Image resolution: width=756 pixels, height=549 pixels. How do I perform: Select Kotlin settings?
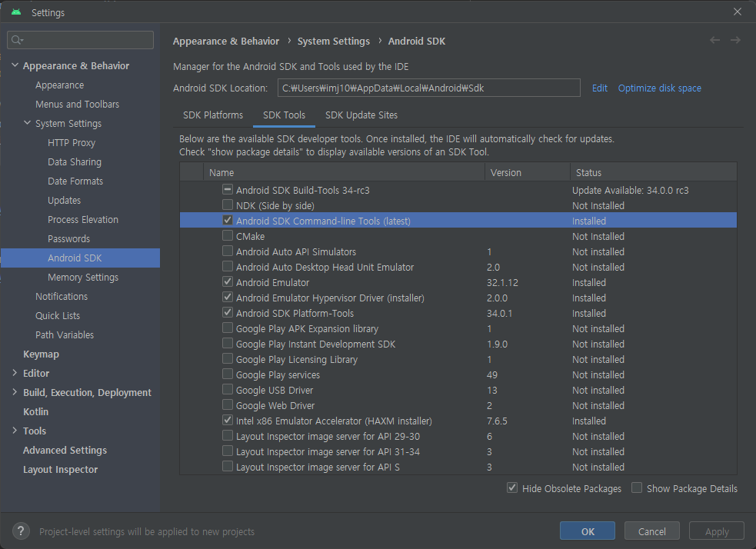35,411
